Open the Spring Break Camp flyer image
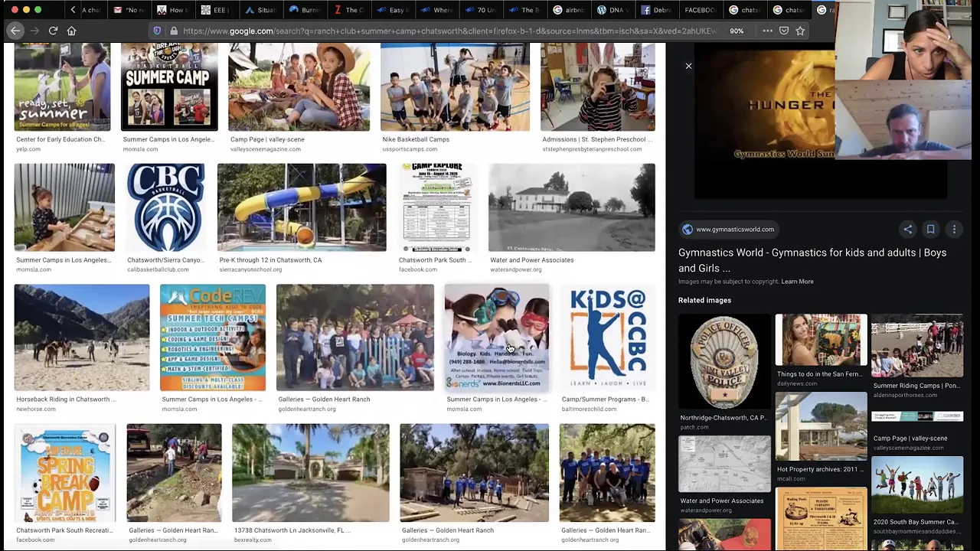The height and width of the screenshot is (551, 980). (x=65, y=472)
